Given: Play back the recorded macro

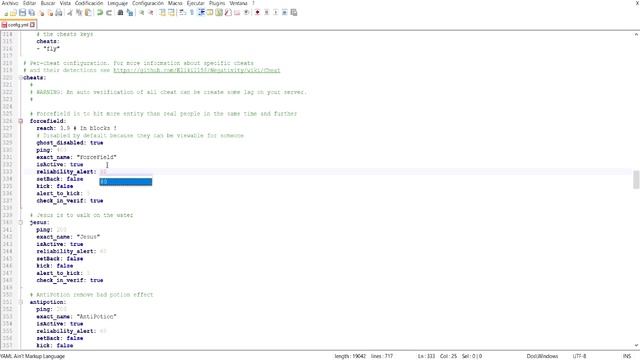Looking at the screenshot, I should [276, 13].
